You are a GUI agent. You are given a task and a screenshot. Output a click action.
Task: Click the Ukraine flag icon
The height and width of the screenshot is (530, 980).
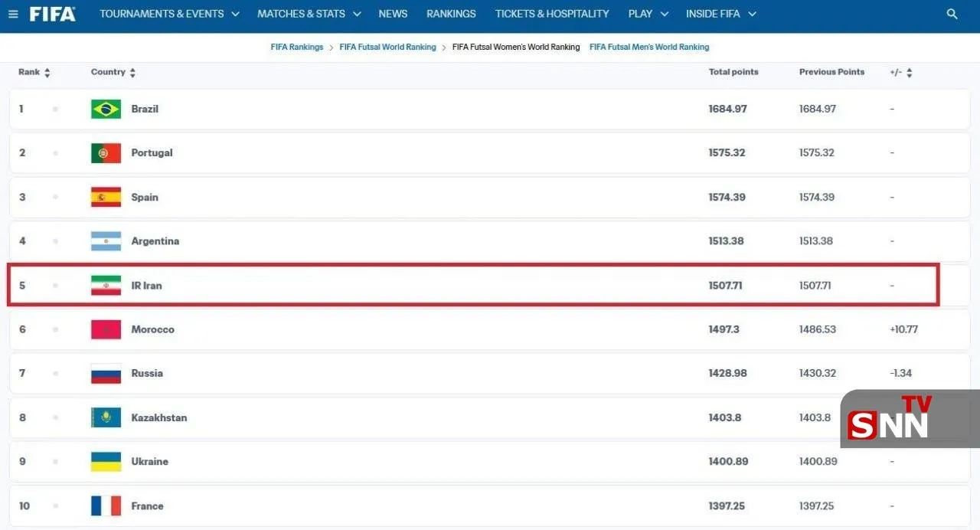[106, 462]
